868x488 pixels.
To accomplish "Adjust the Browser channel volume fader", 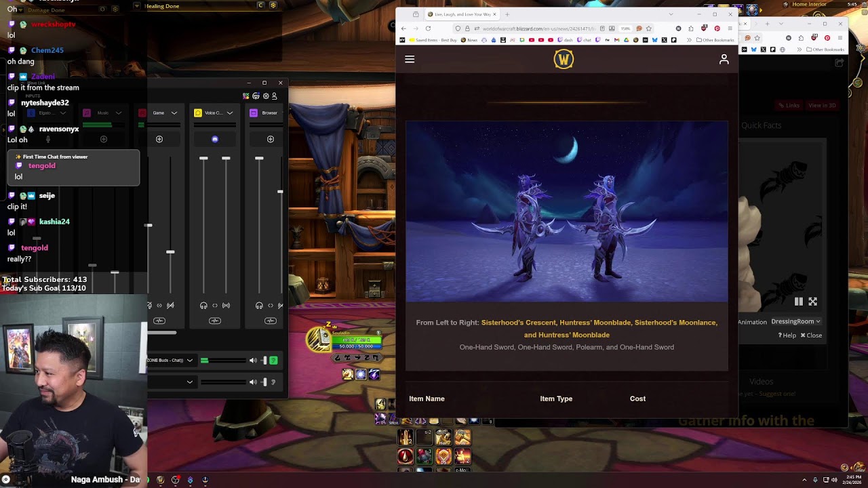I will click(259, 158).
